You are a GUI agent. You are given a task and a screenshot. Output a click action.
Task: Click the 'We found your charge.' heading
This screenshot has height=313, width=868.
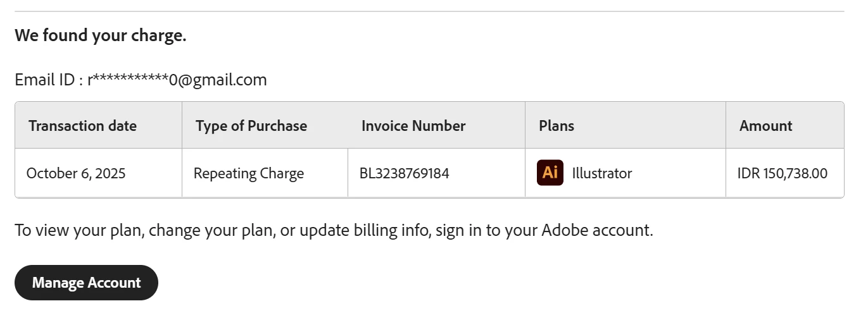[x=101, y=35]
